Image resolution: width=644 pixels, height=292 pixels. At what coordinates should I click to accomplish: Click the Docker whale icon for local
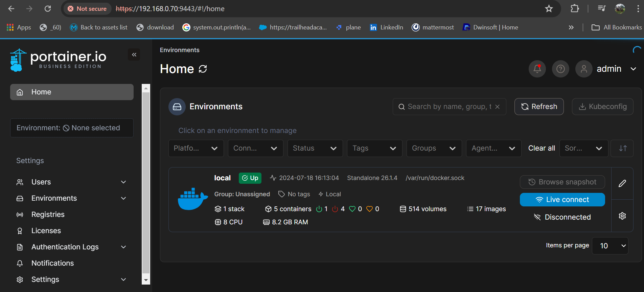pyautogui.click(x=192, y=199)
